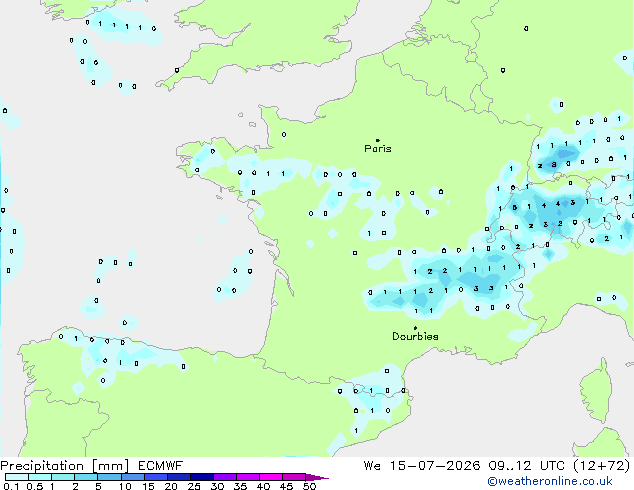This screenshot has width=634, height=490.
Task: Pick the legend swatch between 25 and 30
Action: click(201, 477)
